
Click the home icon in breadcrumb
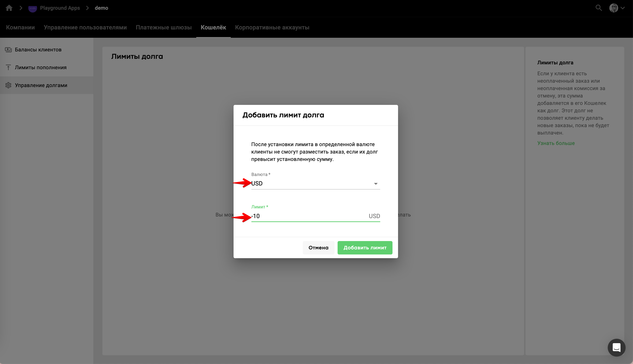point(9,8)
